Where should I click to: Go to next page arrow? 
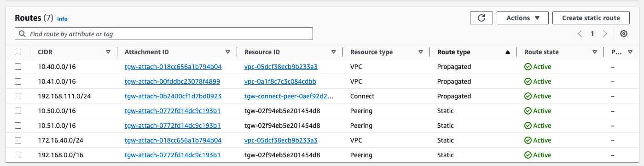605,34
